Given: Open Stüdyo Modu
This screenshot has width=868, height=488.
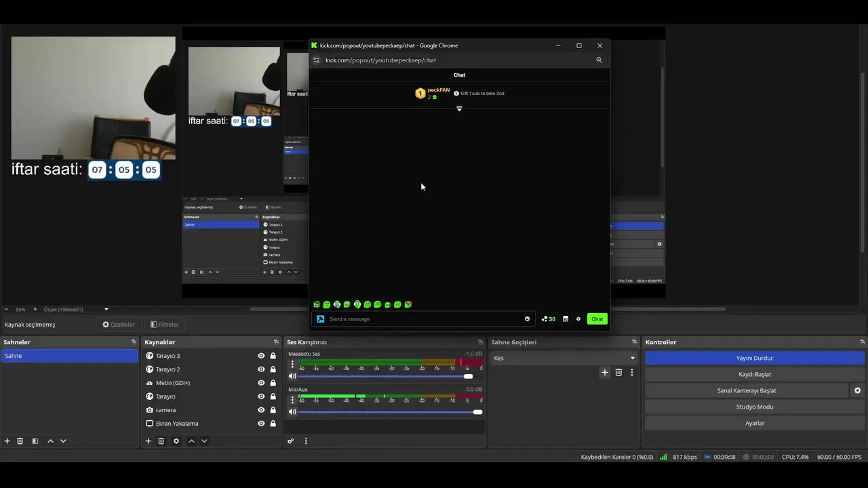Looking at the screenshot, I should pos(755,407).
